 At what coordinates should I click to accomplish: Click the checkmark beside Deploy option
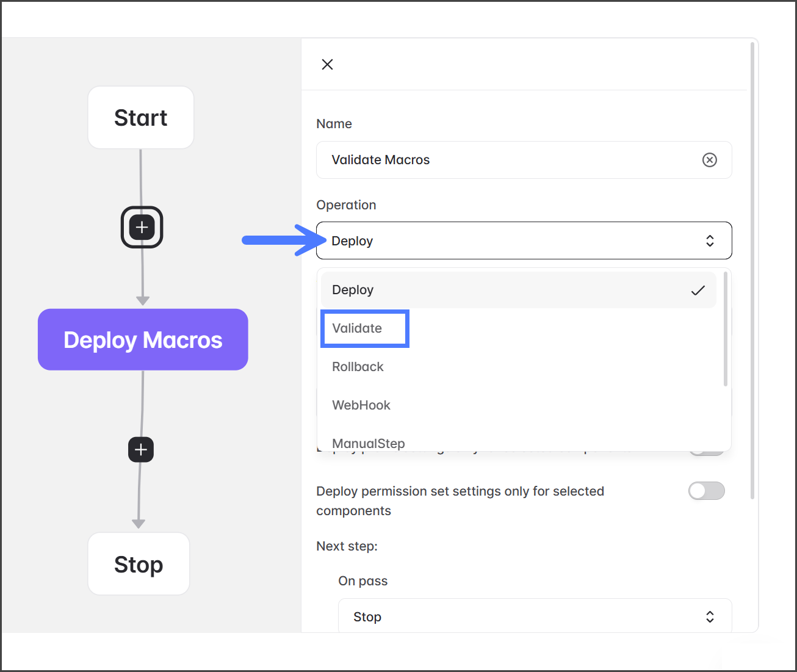(698, 291)
